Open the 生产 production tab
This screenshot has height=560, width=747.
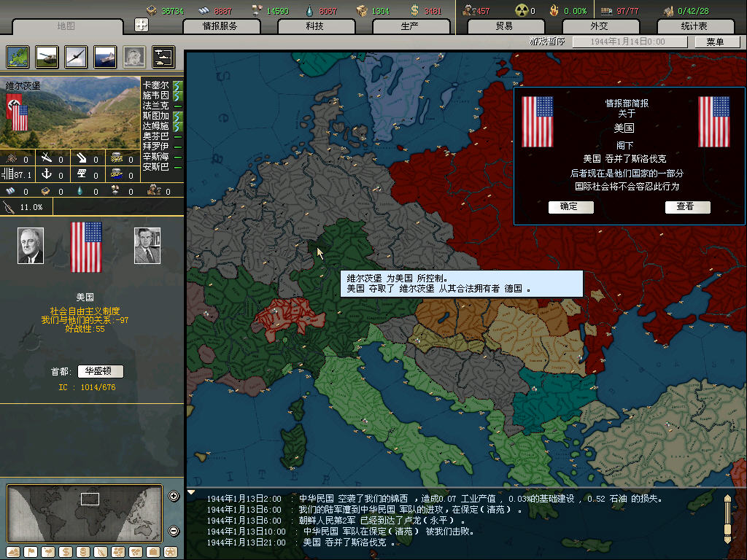[410, 26]
